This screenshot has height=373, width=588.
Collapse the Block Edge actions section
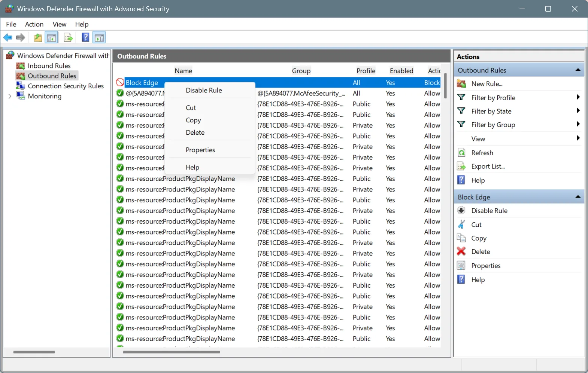click(578, 197)
